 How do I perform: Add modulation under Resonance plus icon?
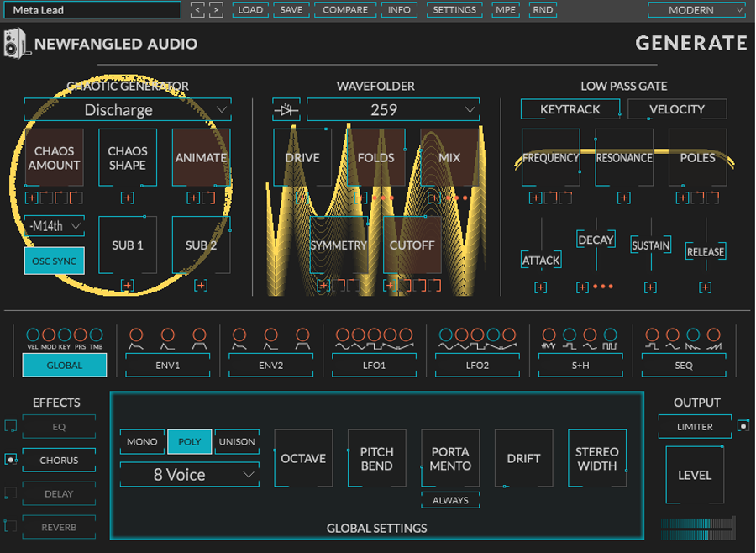tap(624, 197)
